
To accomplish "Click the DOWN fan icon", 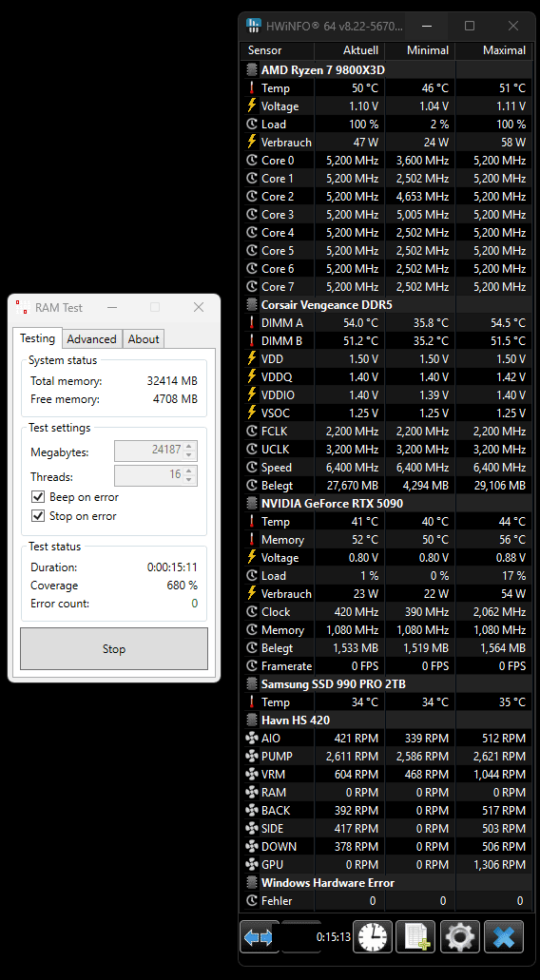I will [x=252, y=847].
